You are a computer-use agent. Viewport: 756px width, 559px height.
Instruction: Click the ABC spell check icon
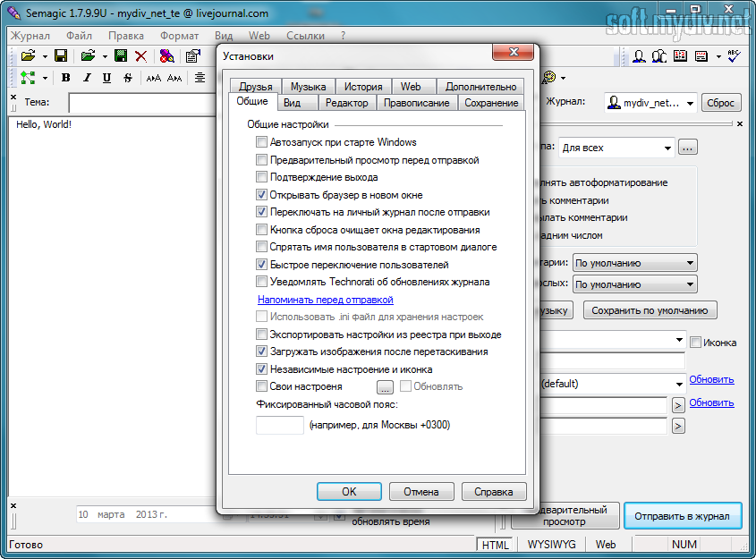pos(735,55)
